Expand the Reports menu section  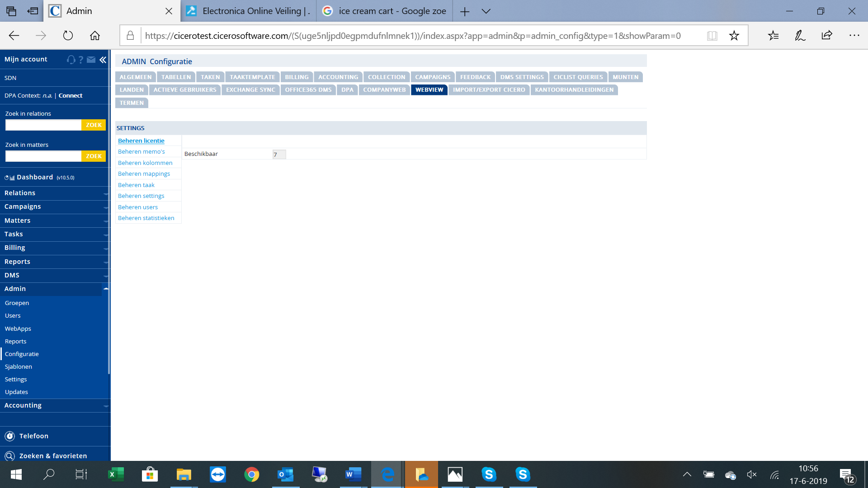click(54, 262)
